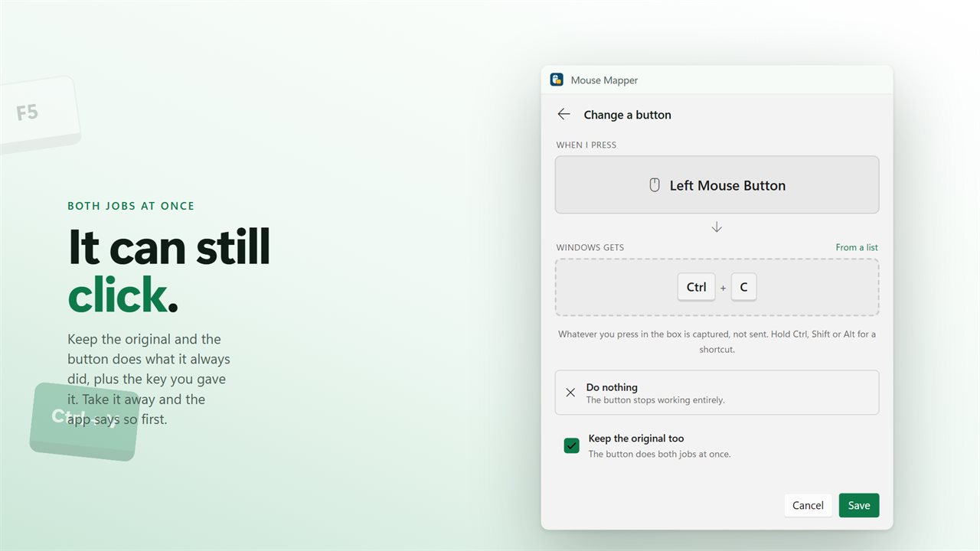Select the Left Mouse Button trigger box
This screenshot has height=551, width=980.
717,184
